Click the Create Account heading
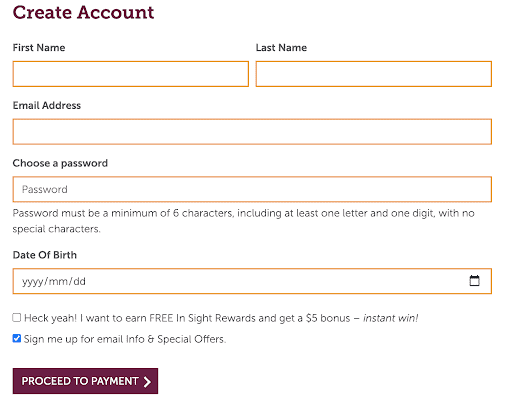Screen dimensions: 512x404 (x=83, y=12)
